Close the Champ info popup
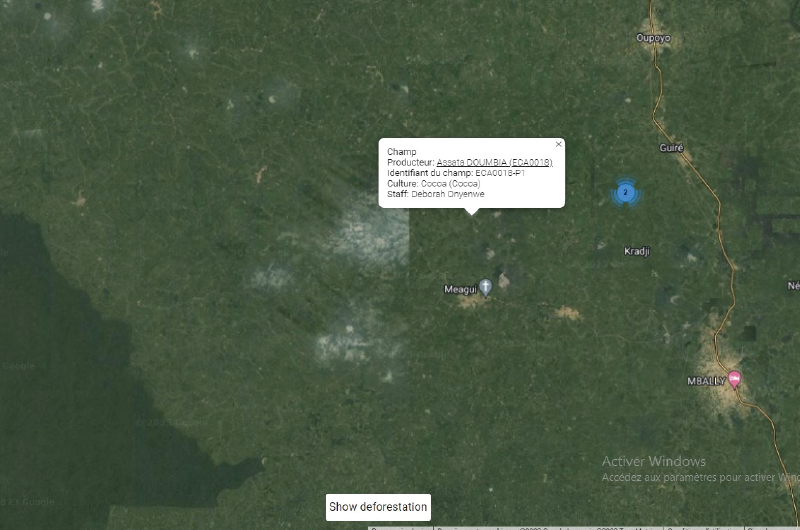 [558, 144]
